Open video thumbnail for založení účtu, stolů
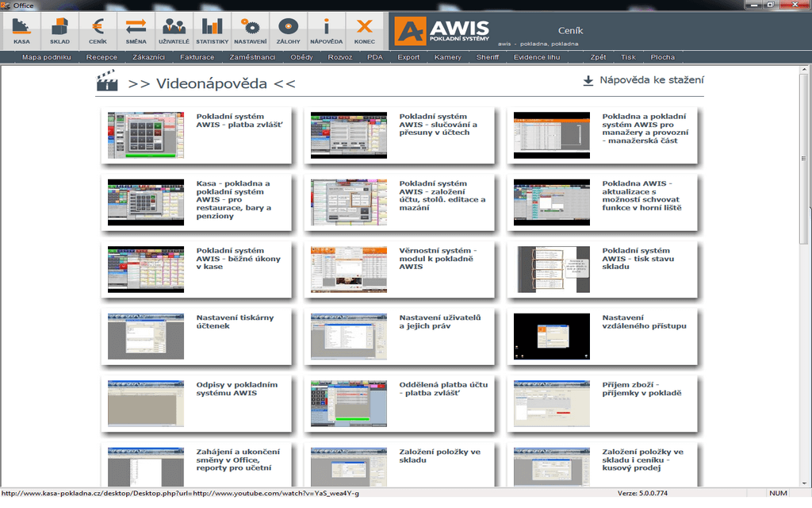The width and height of the screenshot is (812, 508). 349,202
